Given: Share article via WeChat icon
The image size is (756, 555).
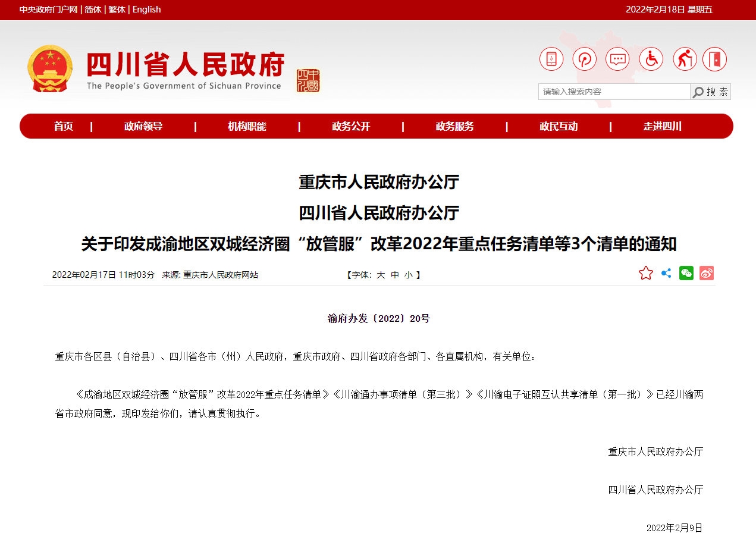Looking at the screenshot, I should 686,273.
